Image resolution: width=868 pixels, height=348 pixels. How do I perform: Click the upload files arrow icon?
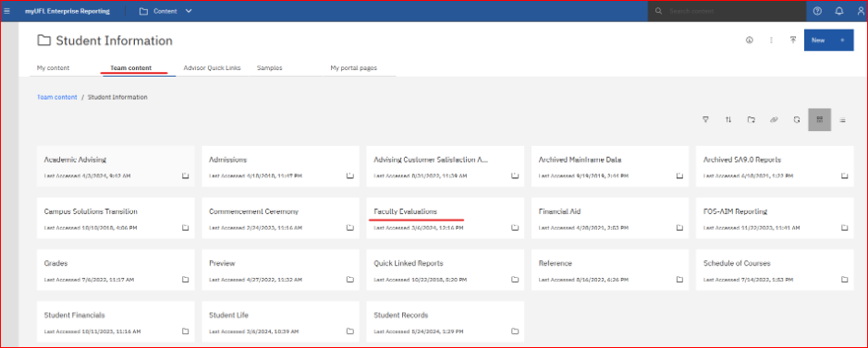click(793, 40)
